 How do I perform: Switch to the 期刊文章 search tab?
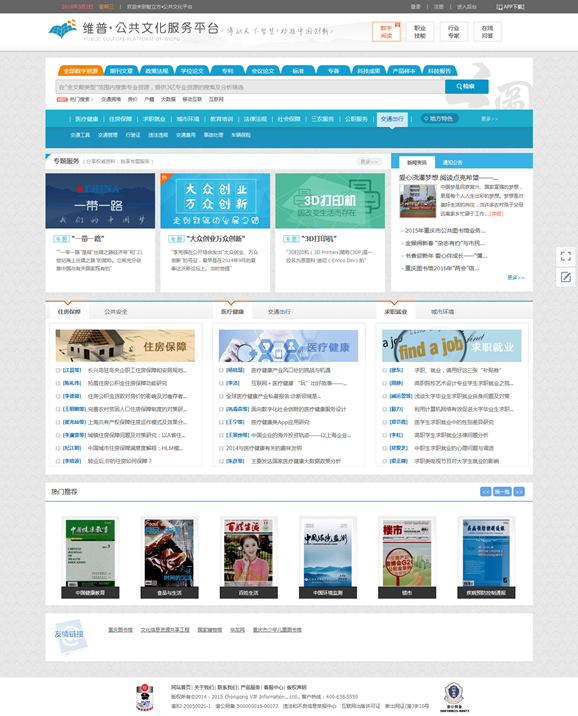coord(121,71)
